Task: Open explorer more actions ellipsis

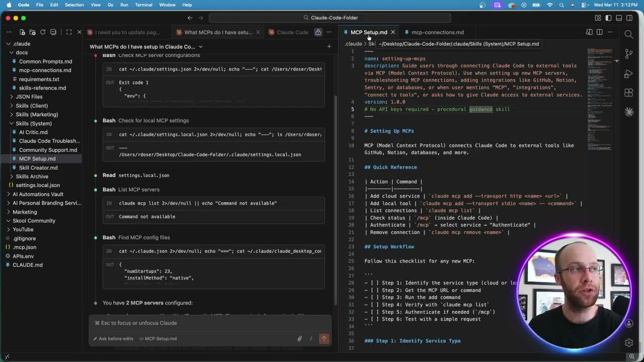Action: 9,32
